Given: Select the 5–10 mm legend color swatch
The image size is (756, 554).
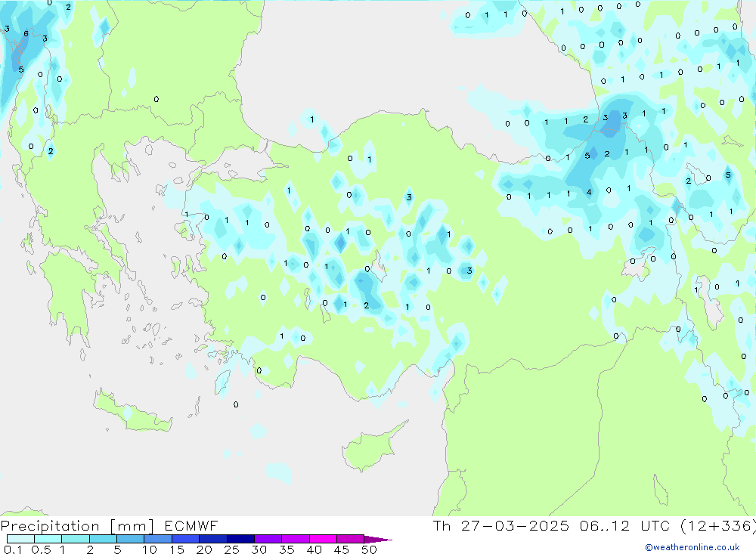Looking at the screenshot, I should (x=131, y=539).
